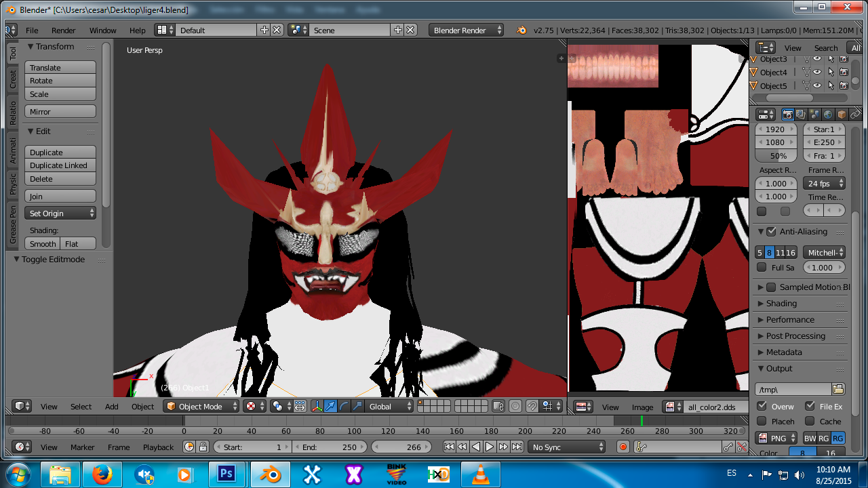Open VLC media player in taskbar
This screenshot has width=868, height=488.
coord(480,474)
